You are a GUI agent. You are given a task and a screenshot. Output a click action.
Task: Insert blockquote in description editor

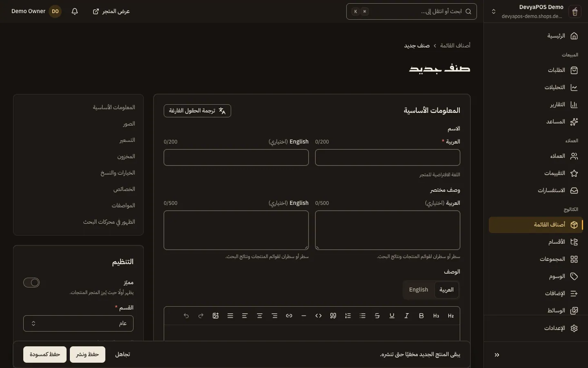tap(333, 316)
